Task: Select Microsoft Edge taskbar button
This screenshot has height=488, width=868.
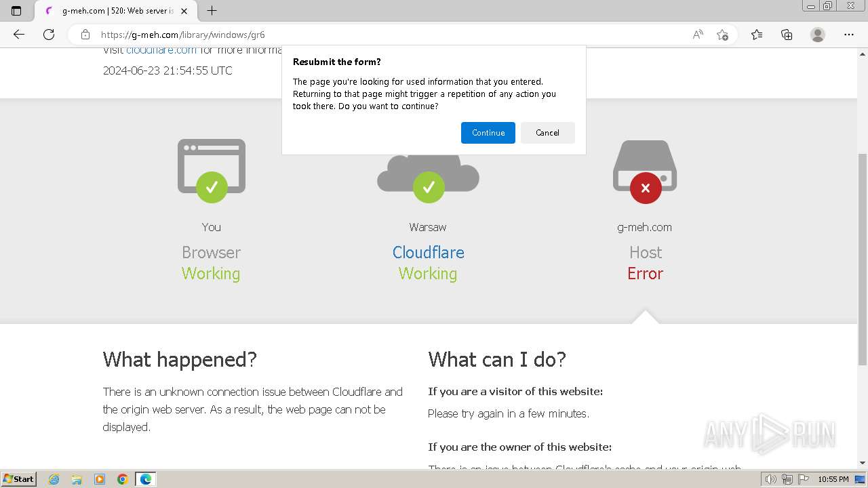Action: [146, 479]
